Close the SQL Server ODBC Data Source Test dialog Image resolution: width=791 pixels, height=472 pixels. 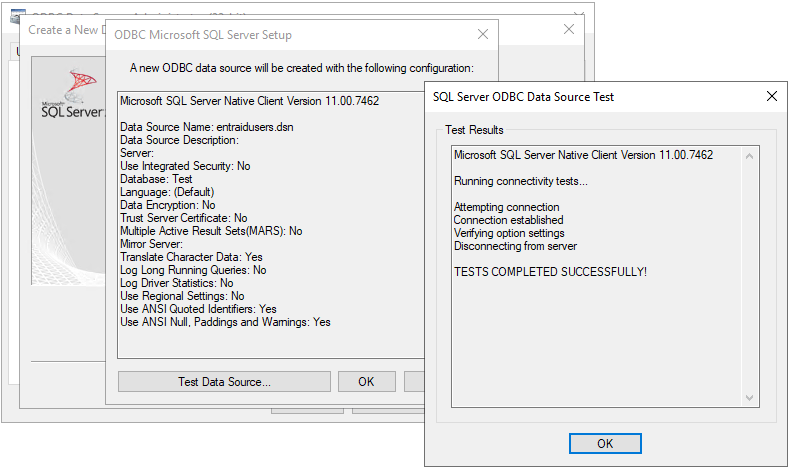771,97
